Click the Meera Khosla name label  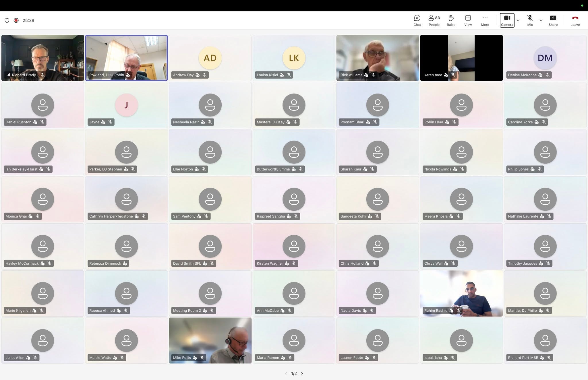436,216
